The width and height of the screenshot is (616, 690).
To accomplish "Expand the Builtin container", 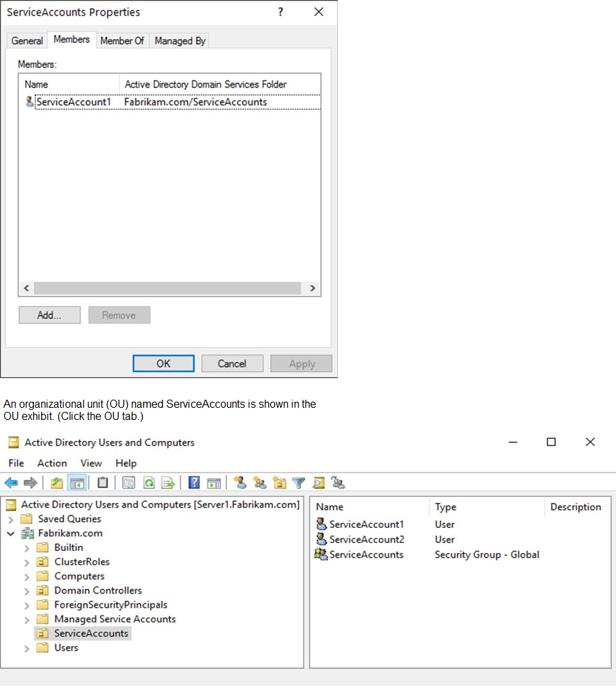I will coord(27,548).
